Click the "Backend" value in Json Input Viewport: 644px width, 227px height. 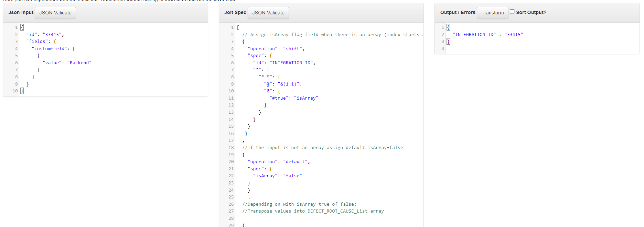pyautogui.click(x=79, y=63)
